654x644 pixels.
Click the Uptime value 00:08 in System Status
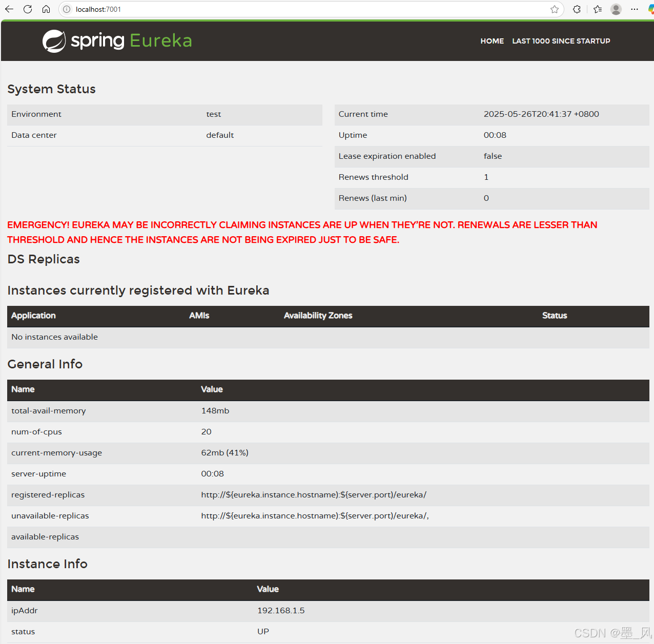pyautogui.click(x=495, y=135)
